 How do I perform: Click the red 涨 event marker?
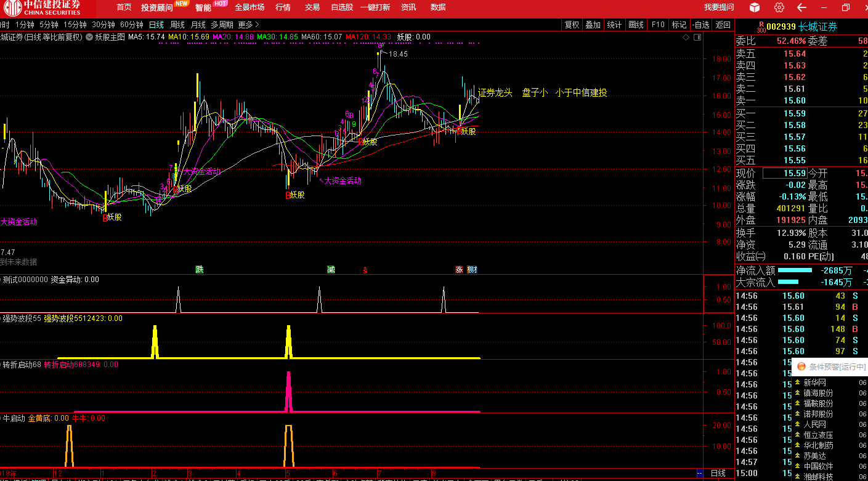[459, 269]
